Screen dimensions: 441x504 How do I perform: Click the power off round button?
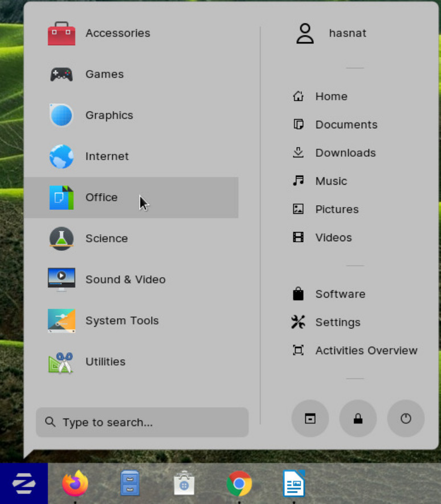[x=406, y=418]
